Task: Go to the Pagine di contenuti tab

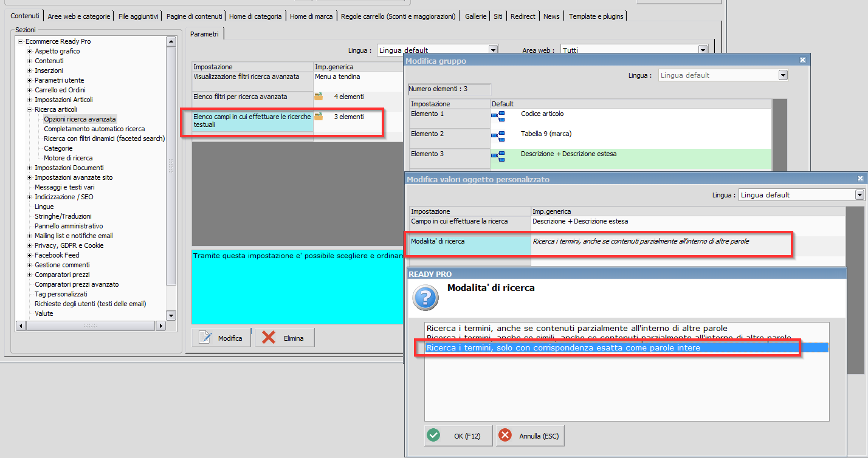Action: [x=194, y=16]
